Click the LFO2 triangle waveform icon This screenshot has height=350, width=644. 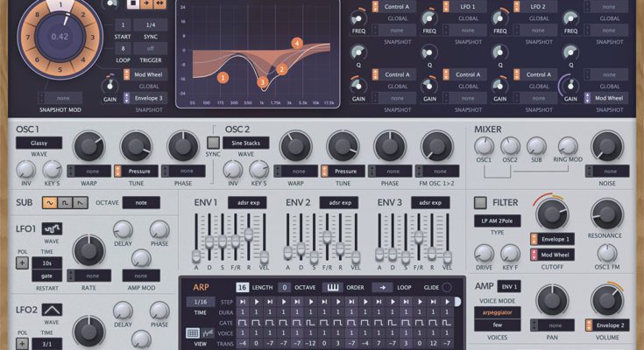click(x=52, y=311)
